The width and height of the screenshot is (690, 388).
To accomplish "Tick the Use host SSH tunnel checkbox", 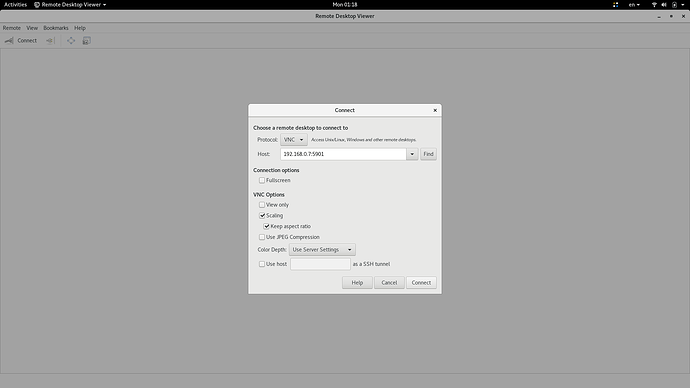I will [x=262, y=264].
